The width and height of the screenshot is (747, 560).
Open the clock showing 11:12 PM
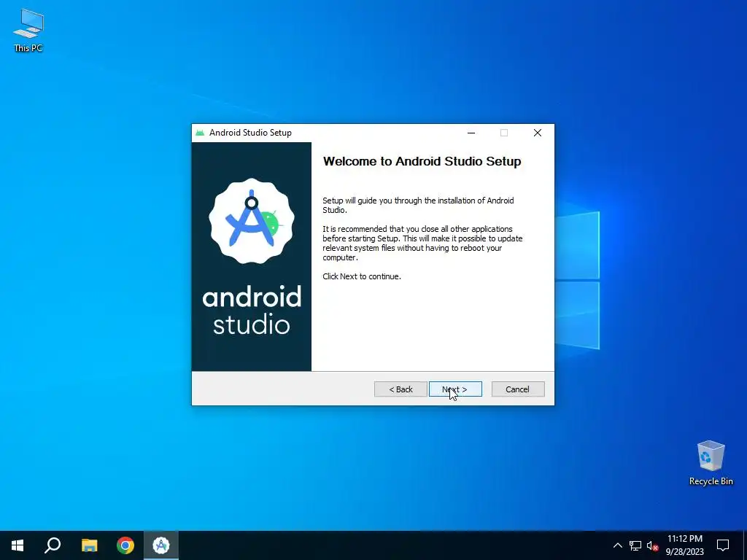[684, 545]
